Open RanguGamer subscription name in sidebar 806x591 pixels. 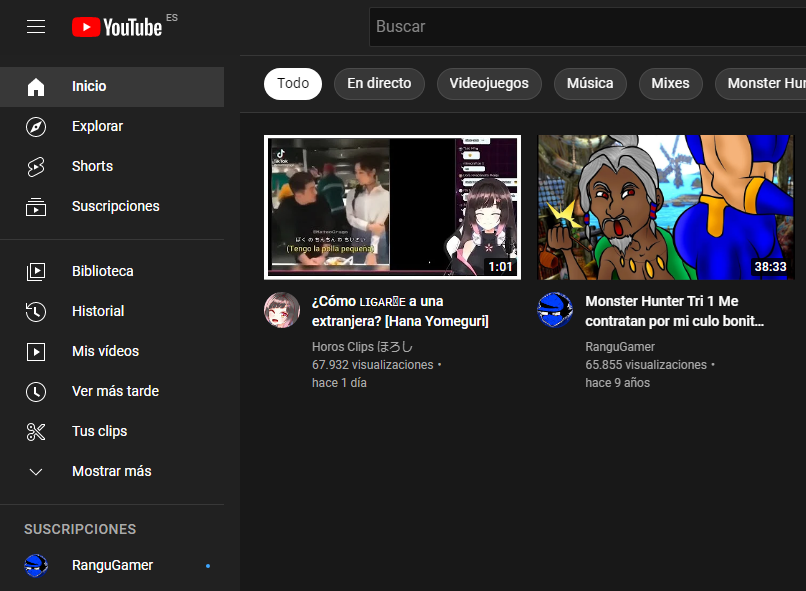pyautogui.click(x=113, y=565)
